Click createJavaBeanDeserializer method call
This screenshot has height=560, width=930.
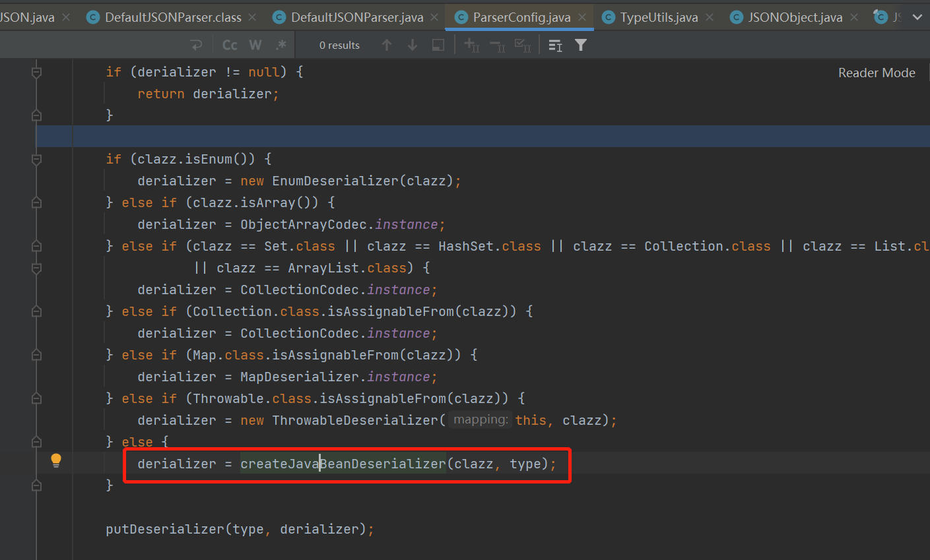[x=343, y=464]
